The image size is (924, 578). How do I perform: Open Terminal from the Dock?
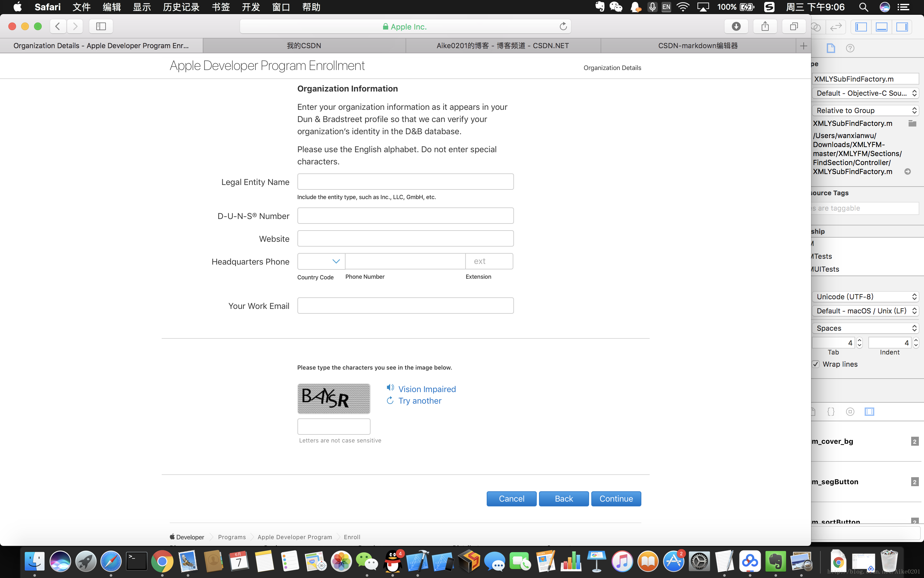pos(137,561)
